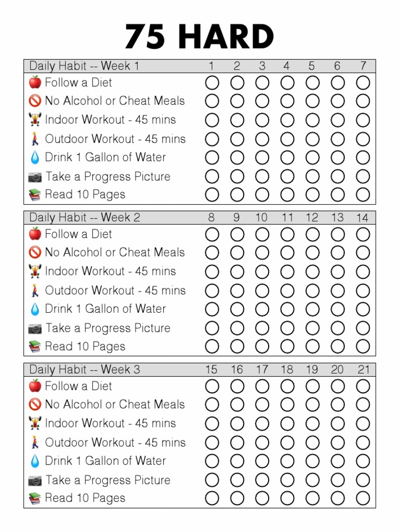Check Take a Progress Picture day 21
Screen dimensions: 399x532
click(363, 480)
